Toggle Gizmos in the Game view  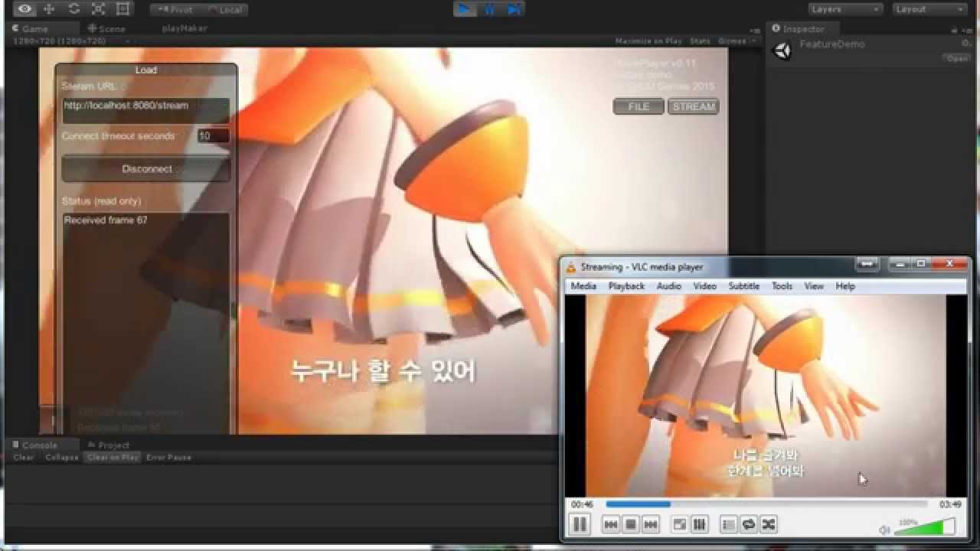coord(732,41)
